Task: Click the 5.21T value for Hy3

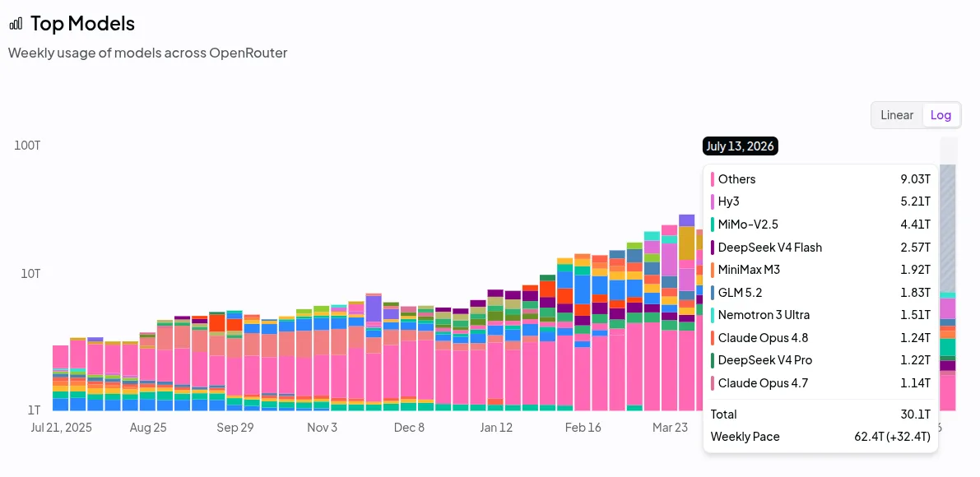Action: pyautogui.click(x=915, y=201)
